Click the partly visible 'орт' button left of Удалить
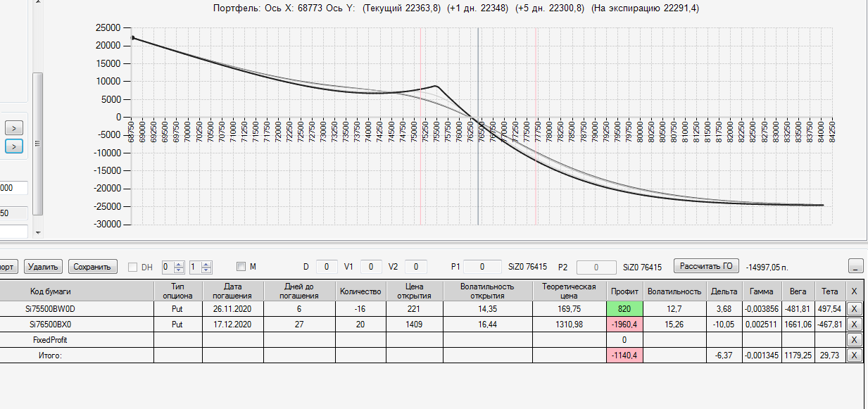The height and width of the screenshot is (409, 868). click(x=8, y=267)
